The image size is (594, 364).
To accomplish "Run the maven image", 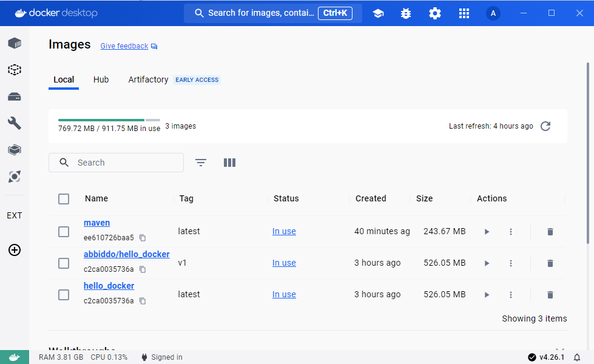I will pos(487,232).
